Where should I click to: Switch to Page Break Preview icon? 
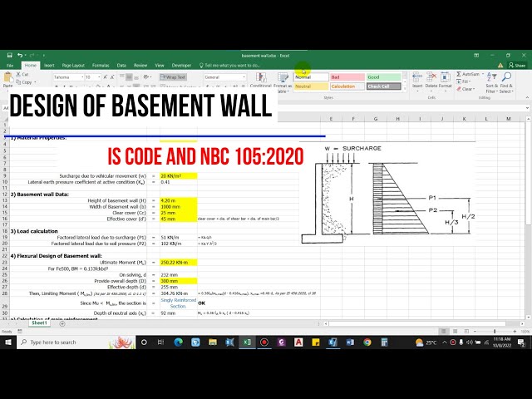(466, 331)
